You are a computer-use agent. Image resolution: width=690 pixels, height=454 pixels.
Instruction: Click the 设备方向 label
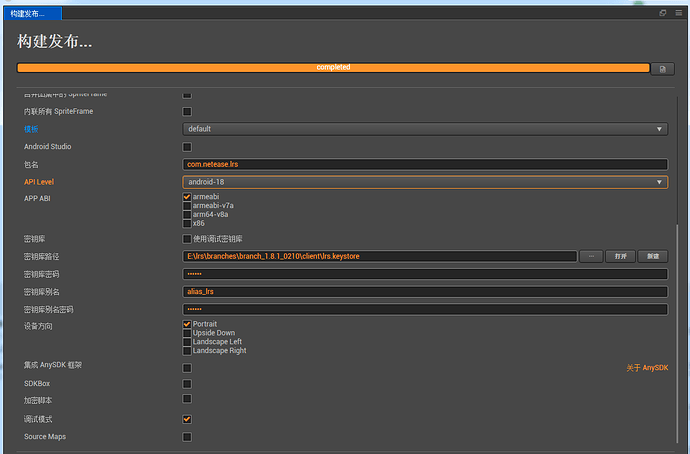tap(38, 326)
